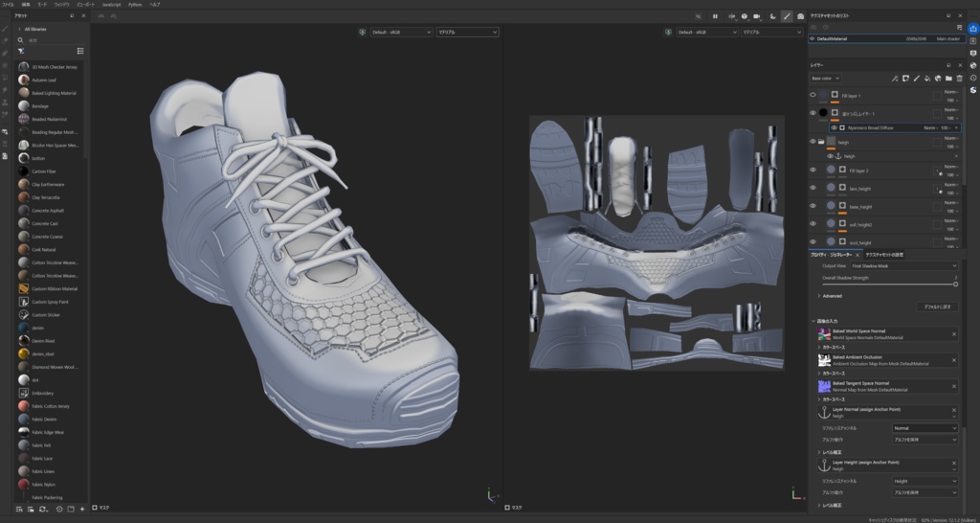Add a folder to the layer stack
Screen dimensions: 980x523
click(x=948, y=79)
